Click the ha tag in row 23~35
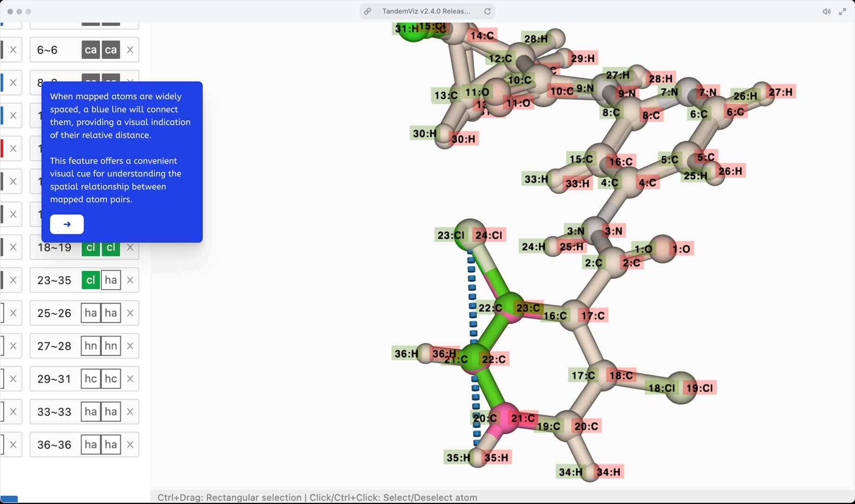The image size is (855, 504). (x=111, y=280)
